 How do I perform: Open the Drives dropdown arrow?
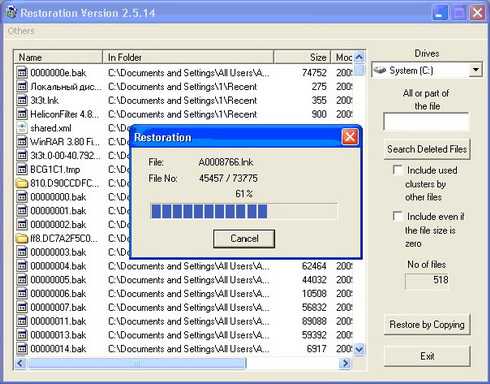pos(476,70)
